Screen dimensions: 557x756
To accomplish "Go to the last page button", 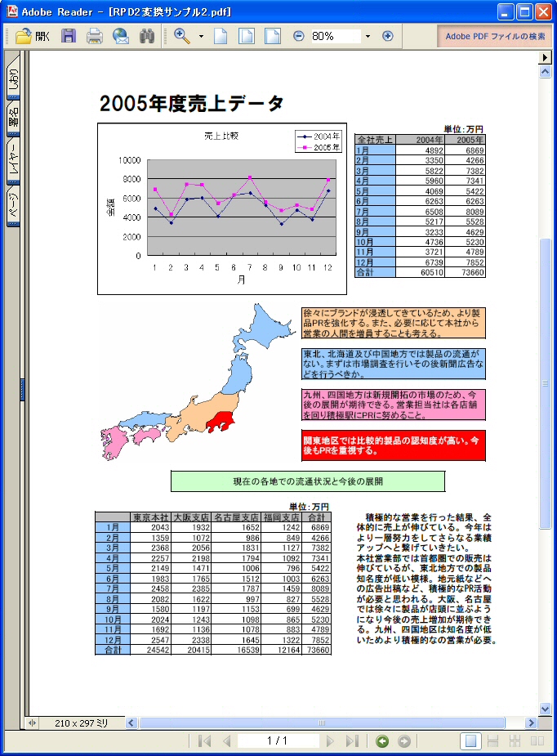I will click(352, 741).
